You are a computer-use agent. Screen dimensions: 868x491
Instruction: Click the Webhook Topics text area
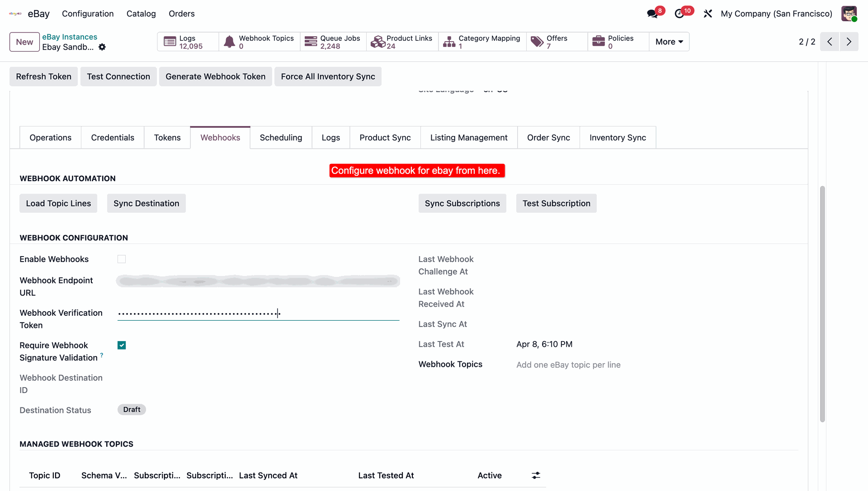657,365
